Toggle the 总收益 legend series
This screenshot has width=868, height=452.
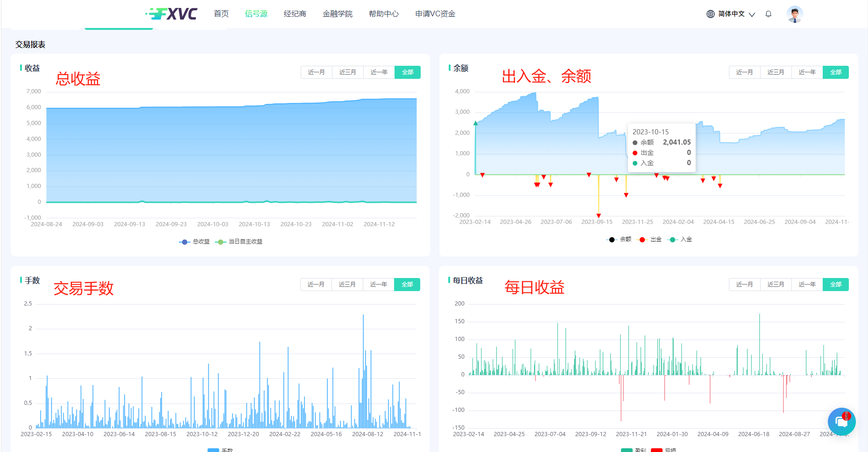[x=195, y=242]
